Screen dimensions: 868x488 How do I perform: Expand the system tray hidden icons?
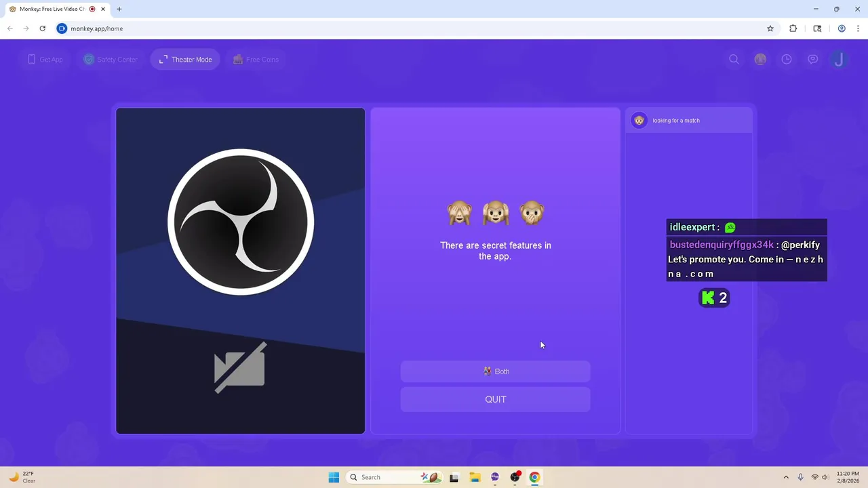(x=786, y=477)
